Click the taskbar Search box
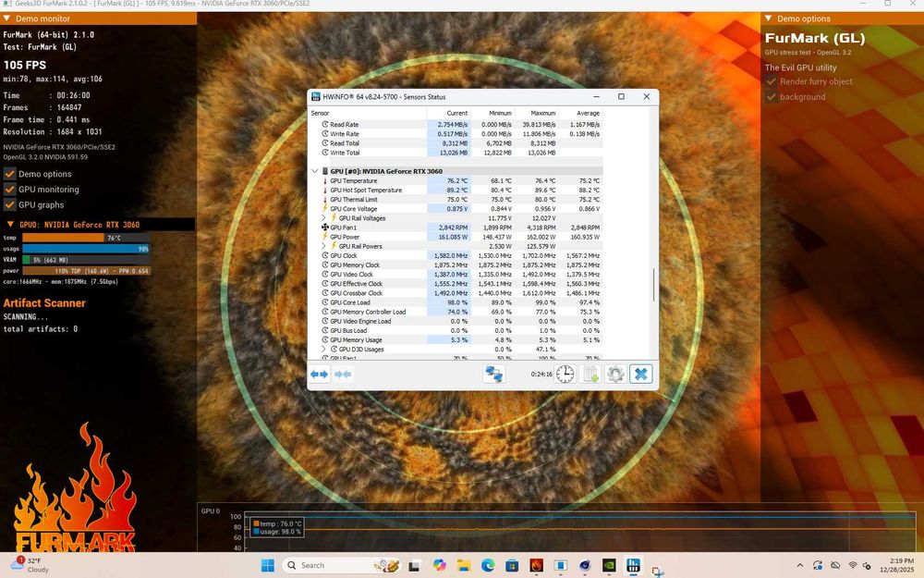 [x=343, y=565]
